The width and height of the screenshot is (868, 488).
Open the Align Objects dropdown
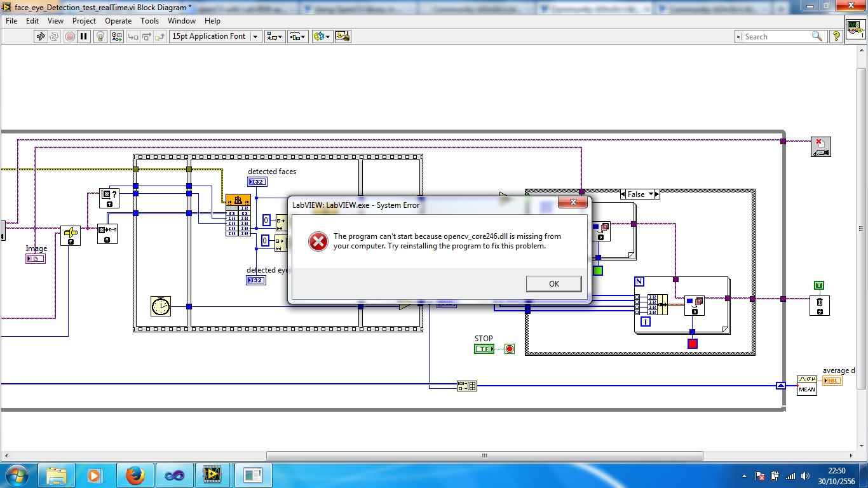click(275, 36)
